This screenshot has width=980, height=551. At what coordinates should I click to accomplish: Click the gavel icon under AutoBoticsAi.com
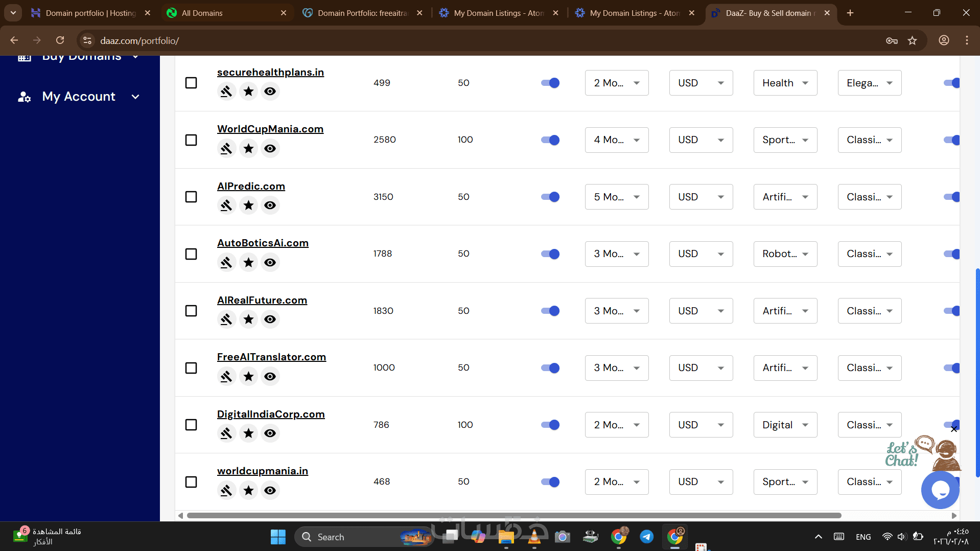(226, 262)
